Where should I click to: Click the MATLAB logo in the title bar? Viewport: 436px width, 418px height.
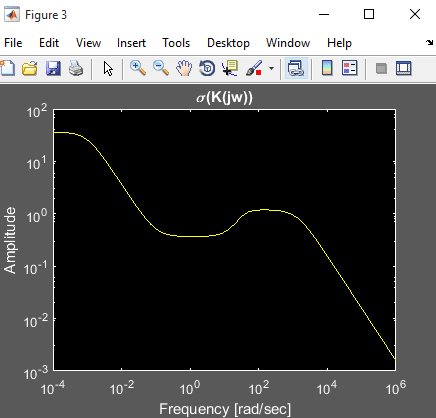[x=12, y=14]
